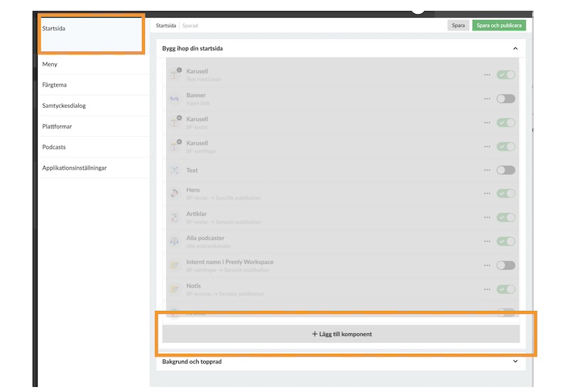Screen dimensions: 568x392
Task: Switch off the Notis component toggle
Action: 506,289
